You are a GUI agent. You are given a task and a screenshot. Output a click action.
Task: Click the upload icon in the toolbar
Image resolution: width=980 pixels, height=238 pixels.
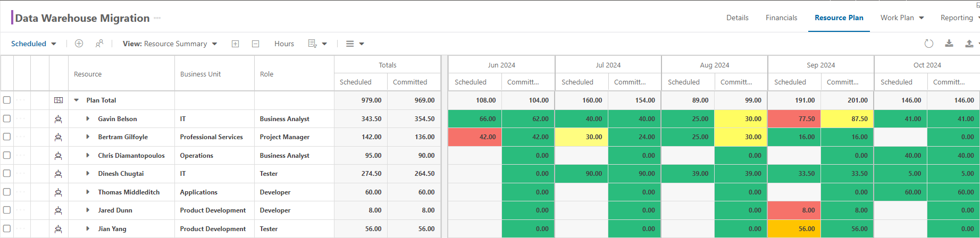969,44
